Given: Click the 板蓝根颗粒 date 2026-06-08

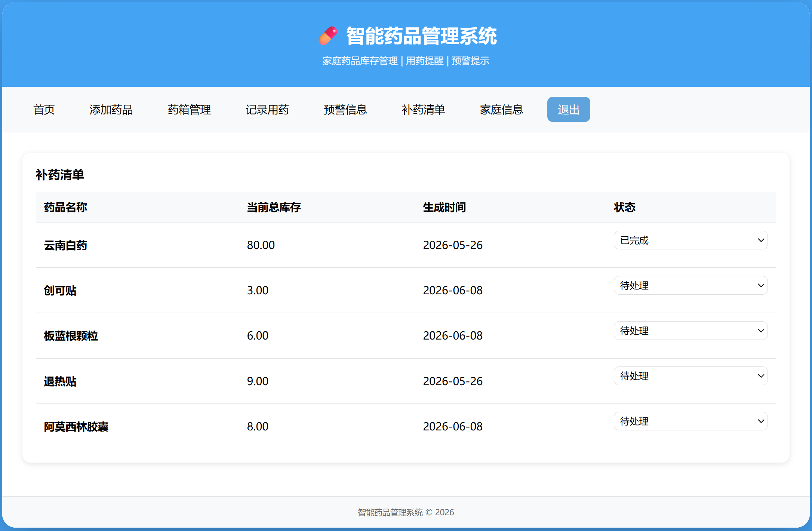Looking at the screenshot, I should point(453,336).
